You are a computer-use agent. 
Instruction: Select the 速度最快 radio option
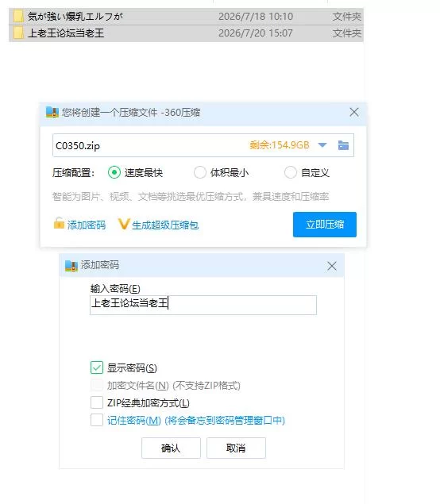[114, 172]
